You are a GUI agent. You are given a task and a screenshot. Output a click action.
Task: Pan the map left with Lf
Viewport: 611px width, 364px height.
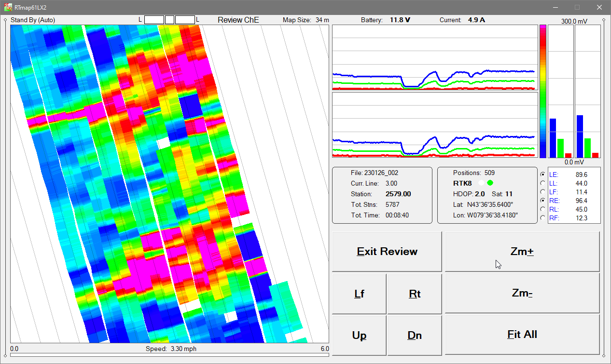coord(359,294)
